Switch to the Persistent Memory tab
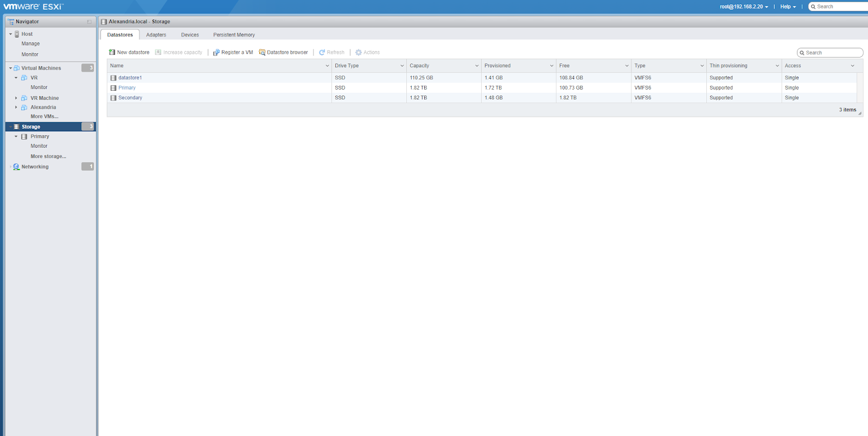868x436 pixels. click(x=234, y=35)
